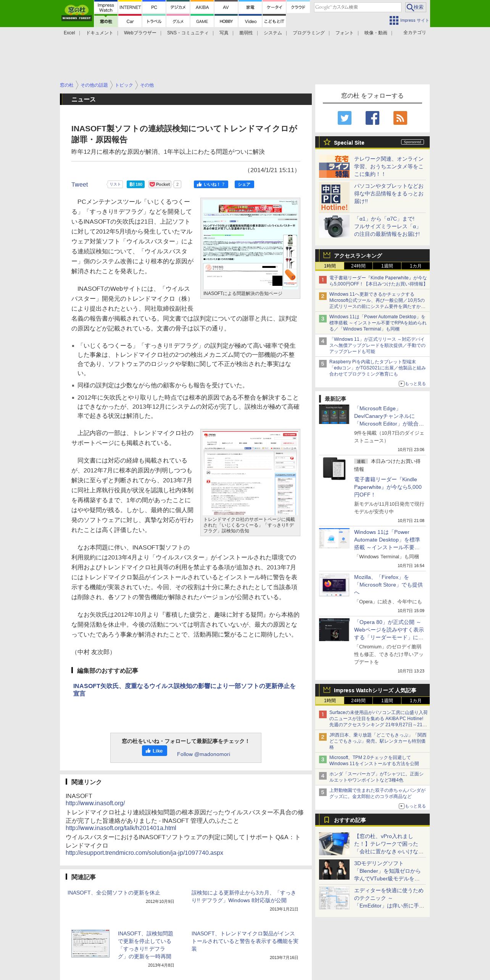The image size is (490, 980).
Task: Open the Blender VTuber recommended article thumbnail
Action: pos(334,870)
